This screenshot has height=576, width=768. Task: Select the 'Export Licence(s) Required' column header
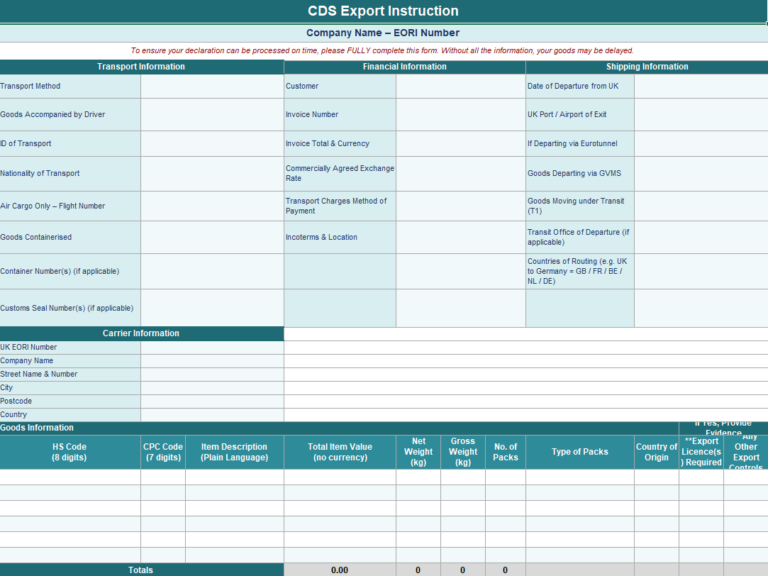pos(701,452)
